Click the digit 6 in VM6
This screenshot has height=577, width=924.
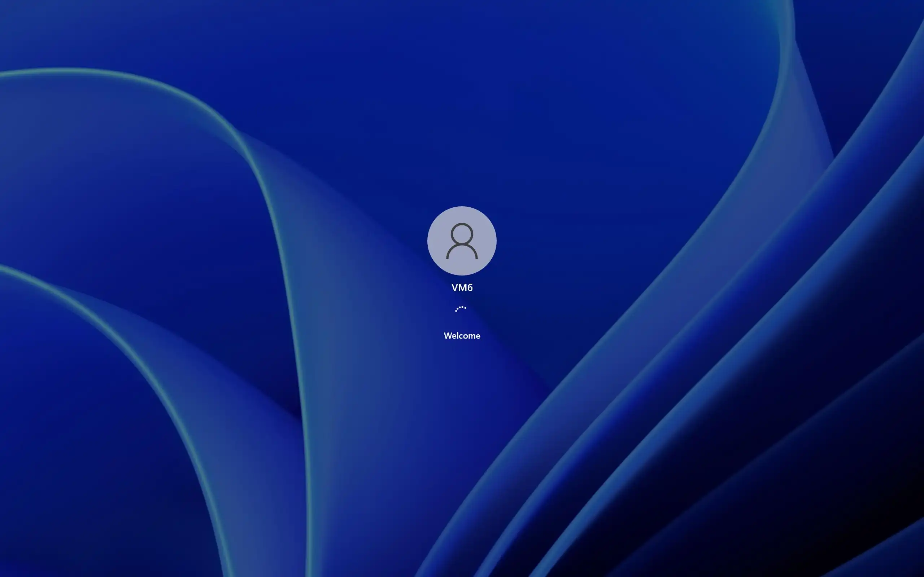470,287
